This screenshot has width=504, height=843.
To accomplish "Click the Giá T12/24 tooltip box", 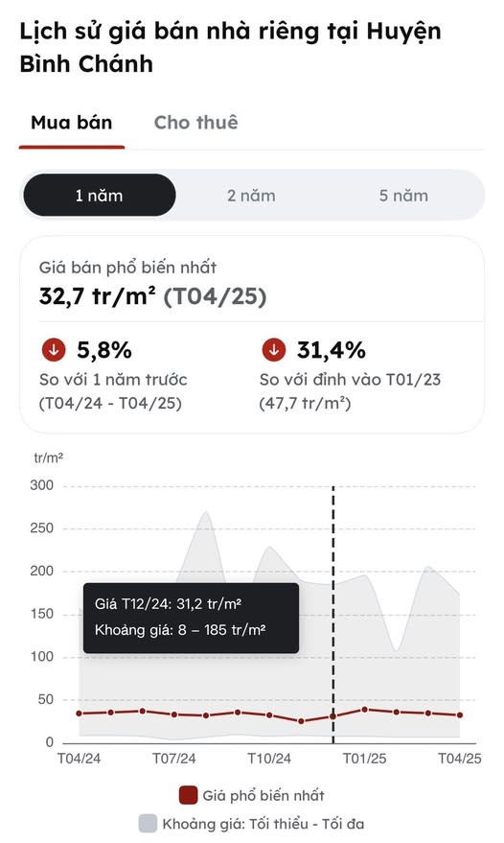I will (x=191, y=618).
